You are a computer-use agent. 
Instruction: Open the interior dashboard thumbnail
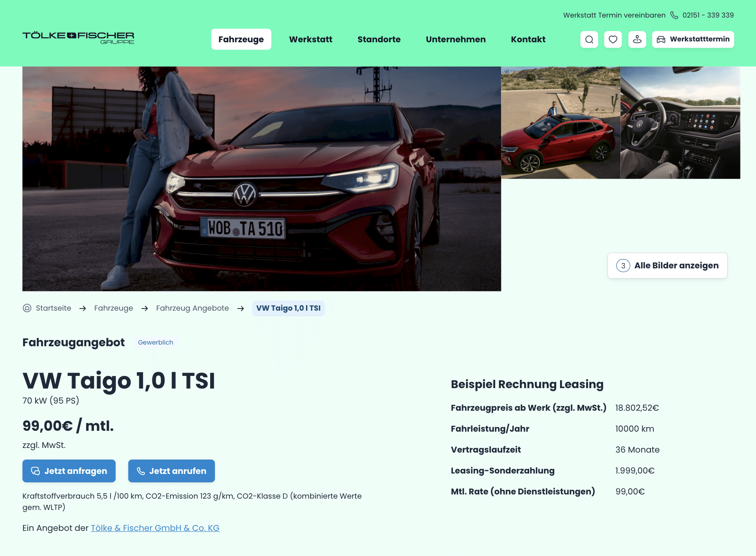pyautogui.click(x=680, y=123)
